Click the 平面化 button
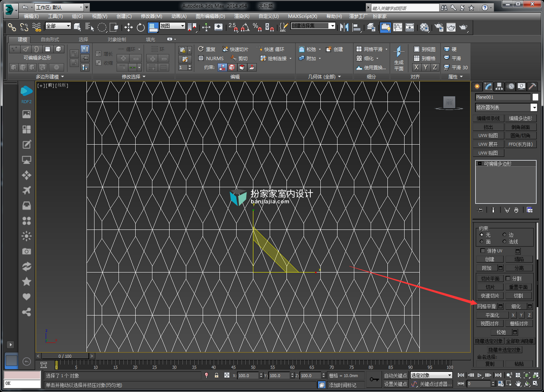 click(493, 315)
